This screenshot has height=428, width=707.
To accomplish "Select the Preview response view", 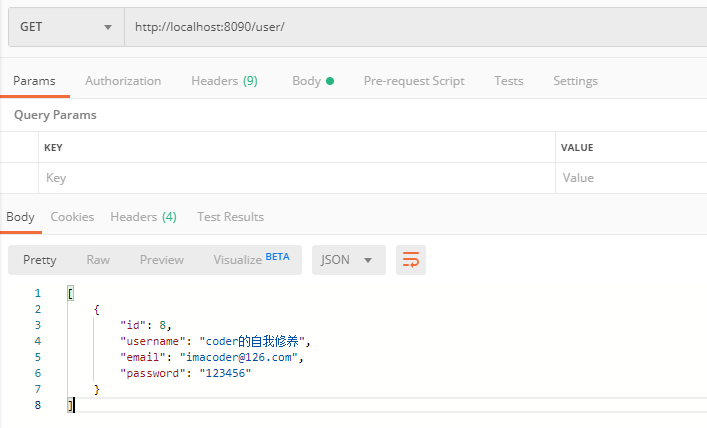I will coord(162,260).
